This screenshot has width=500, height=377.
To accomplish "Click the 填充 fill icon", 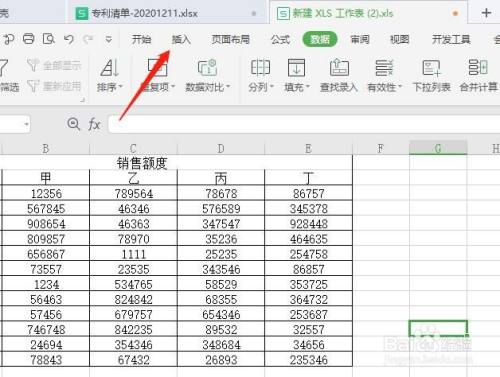I will pyautogui.click(x=296, y=68).
